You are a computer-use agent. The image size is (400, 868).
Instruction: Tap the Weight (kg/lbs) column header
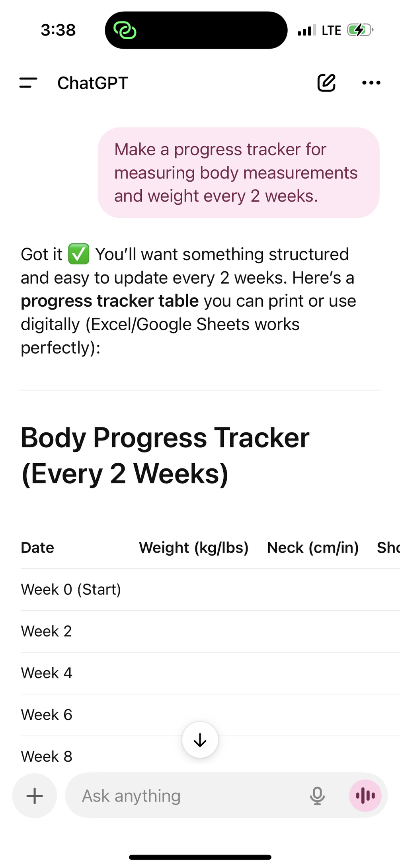pos(194,548)
